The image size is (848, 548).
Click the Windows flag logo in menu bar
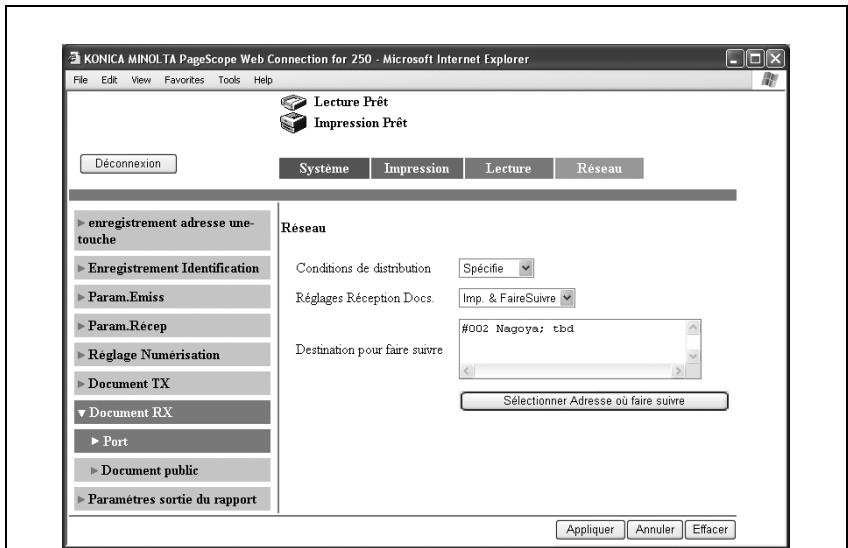pyautogui.click(x=770, y=80)
